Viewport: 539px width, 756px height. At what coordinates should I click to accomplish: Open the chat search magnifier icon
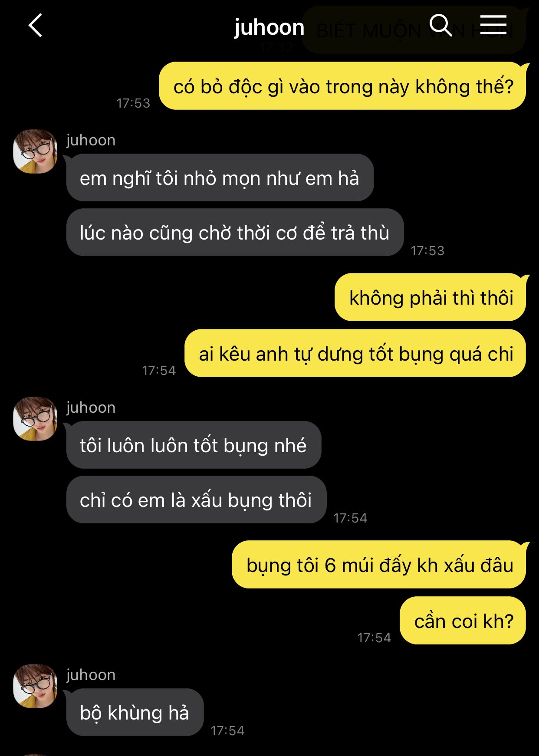point(440,25)
